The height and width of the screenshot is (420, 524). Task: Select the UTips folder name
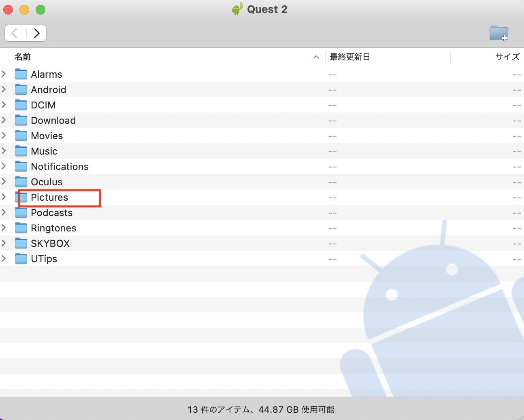(x=44, y=259)
